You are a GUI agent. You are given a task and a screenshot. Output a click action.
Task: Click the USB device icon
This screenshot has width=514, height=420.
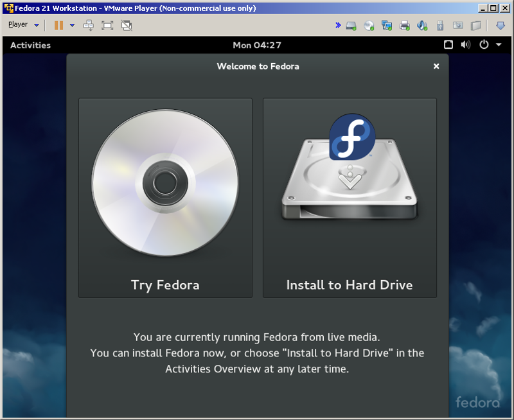click(x=440, y=26)
